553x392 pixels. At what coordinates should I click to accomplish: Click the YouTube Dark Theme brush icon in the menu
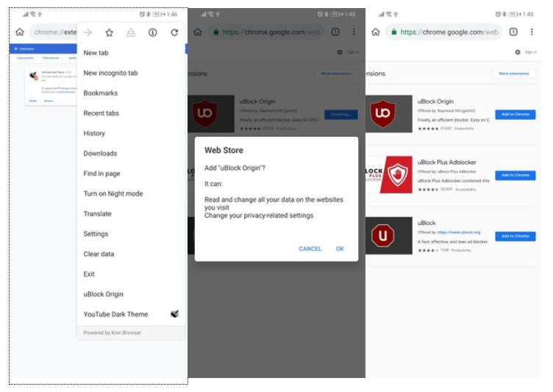click(174, 313)
